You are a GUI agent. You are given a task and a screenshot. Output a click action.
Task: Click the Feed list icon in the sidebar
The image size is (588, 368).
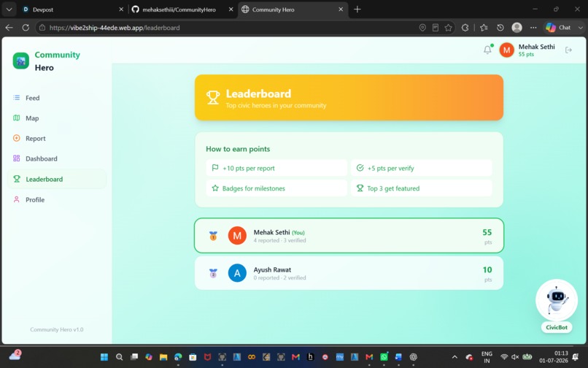tap(17, 98)
